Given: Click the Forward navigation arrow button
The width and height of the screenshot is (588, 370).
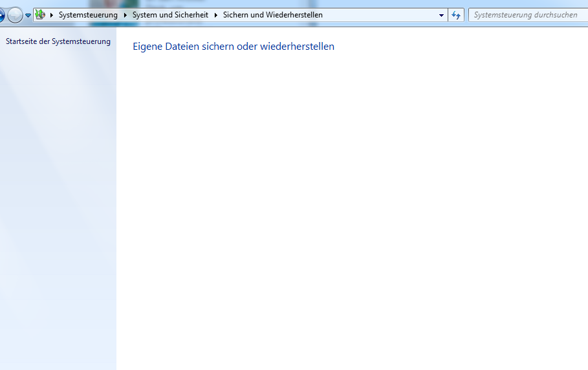Looking at the screenshot, I should (x=15, y=16).
